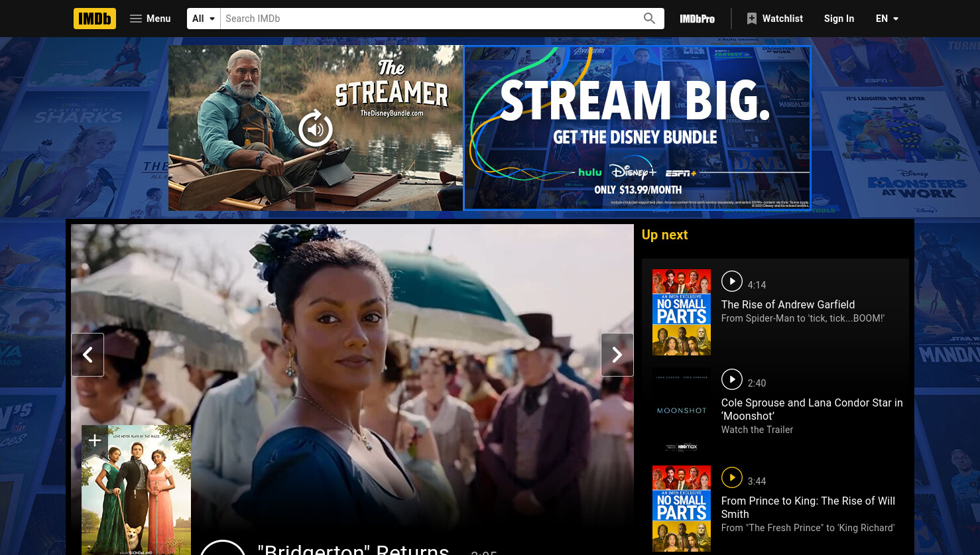980x555 pixels.
Task: Click the magnifying glass search icon
Action: (x=650, y=19)
